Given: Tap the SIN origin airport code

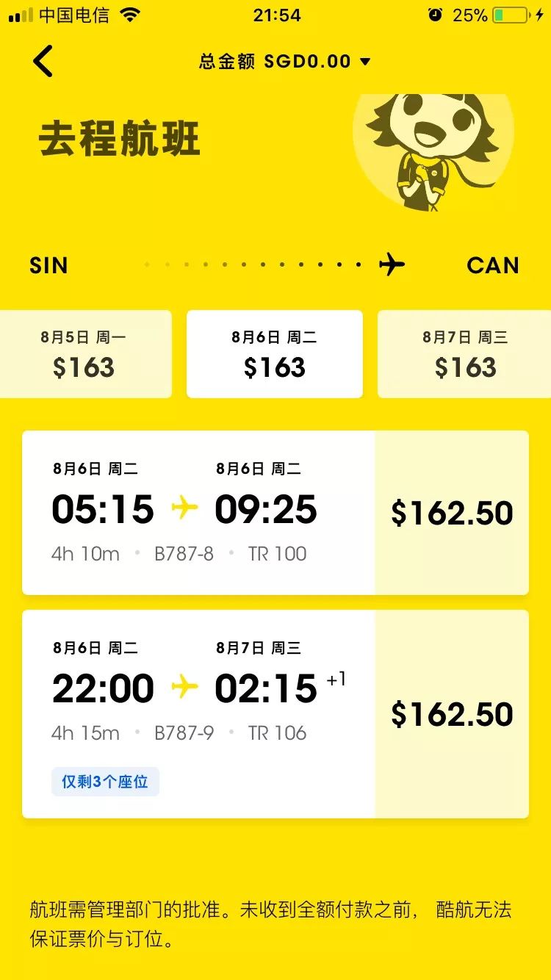Looking at the screenshot, I should [48, 265].
